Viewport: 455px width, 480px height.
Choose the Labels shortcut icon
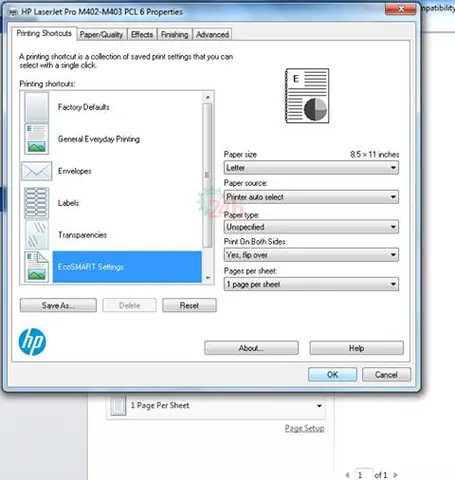tap(36, 203)
